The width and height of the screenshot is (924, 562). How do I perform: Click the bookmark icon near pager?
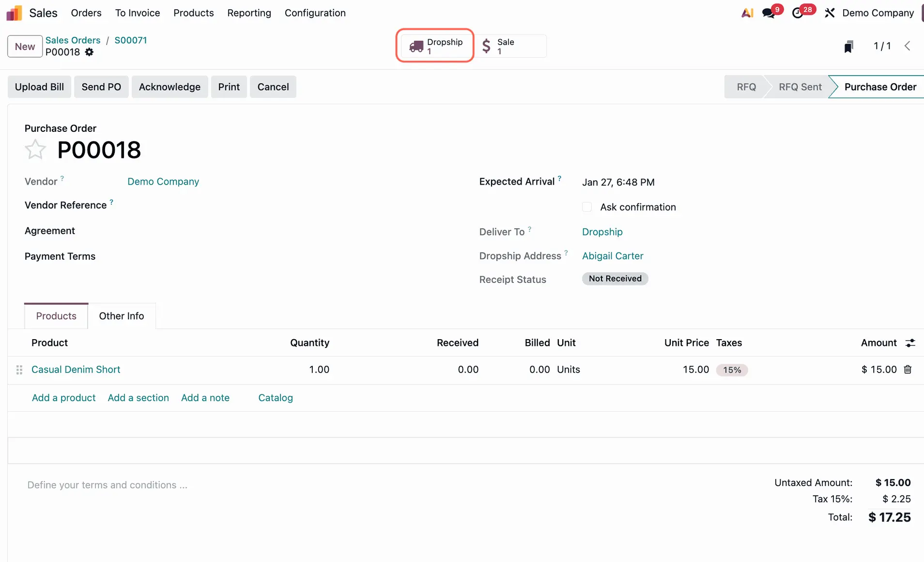pos(848,47)
